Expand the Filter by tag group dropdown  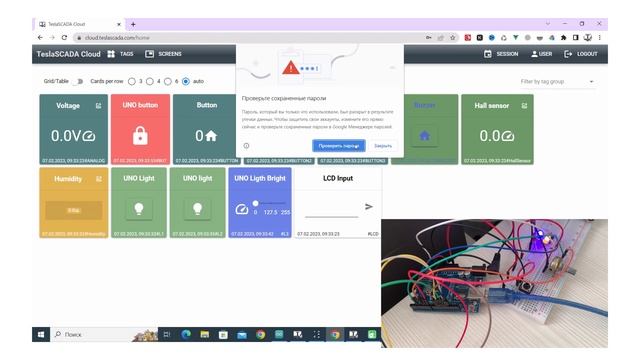coord(557,82)
